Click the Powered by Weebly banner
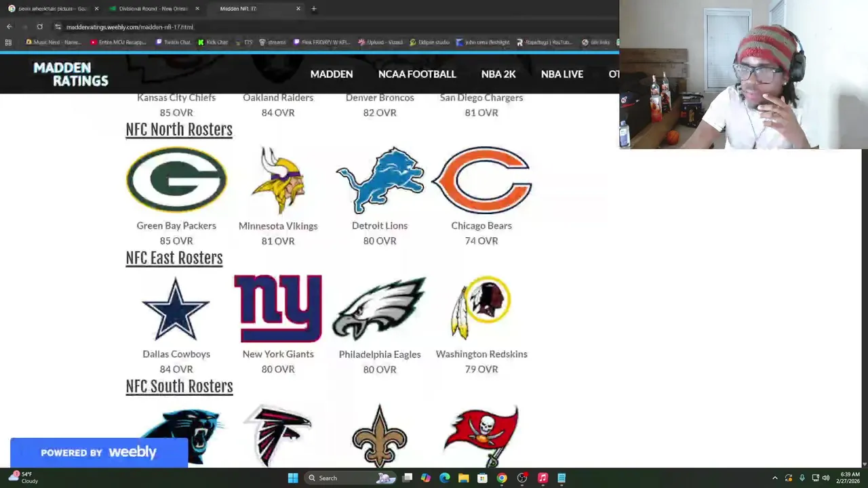 (99, 453)
